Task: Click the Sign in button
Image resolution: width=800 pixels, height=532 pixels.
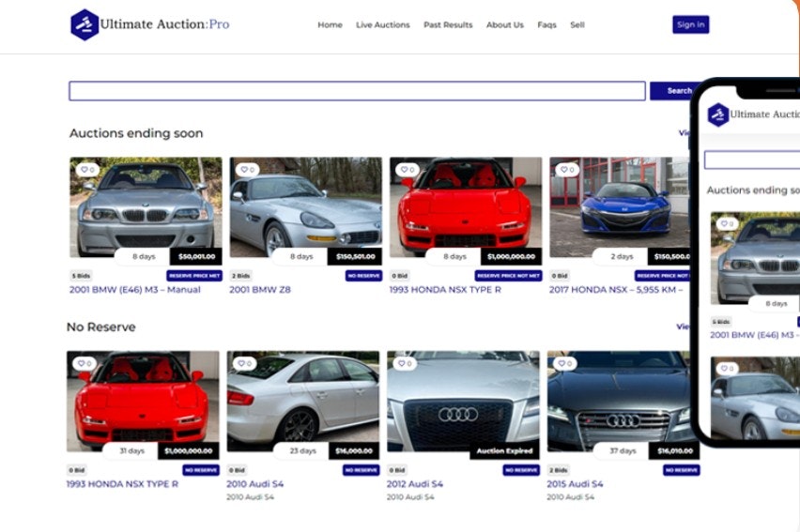Action: pyautogui.click(x=690, y=24)
